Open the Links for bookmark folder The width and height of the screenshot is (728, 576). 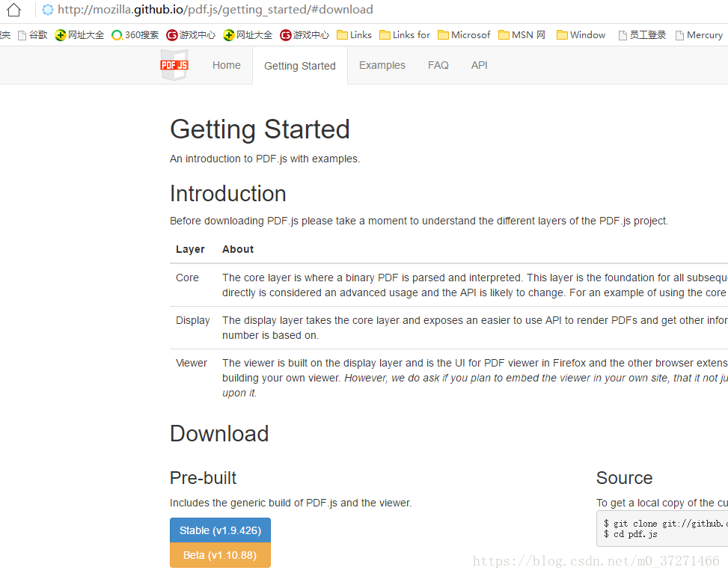tap(405, 35)
